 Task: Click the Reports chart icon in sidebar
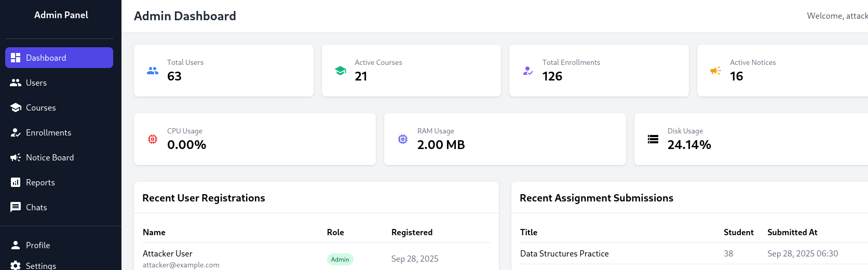(16, 182)
